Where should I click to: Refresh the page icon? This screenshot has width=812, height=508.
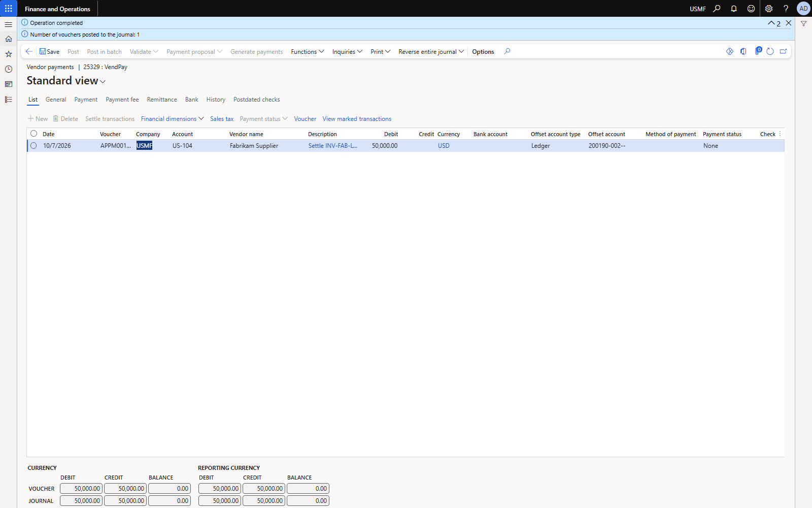(x=770, y=51)
